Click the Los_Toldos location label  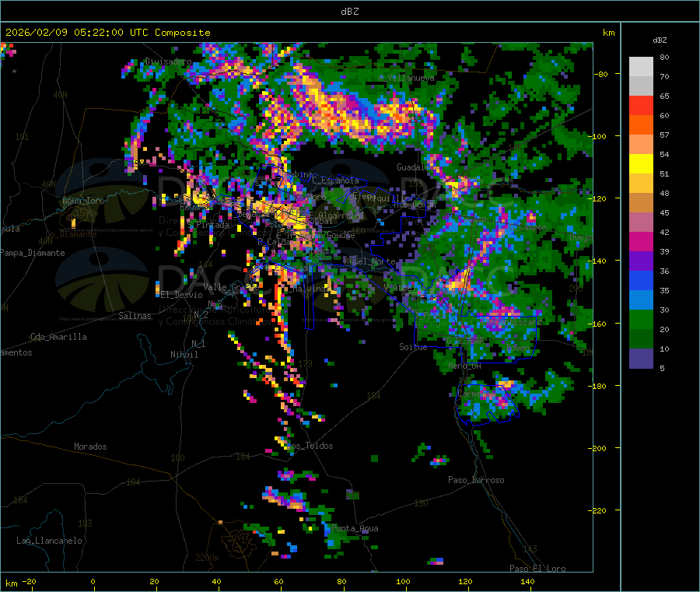[x=310, y=446]
